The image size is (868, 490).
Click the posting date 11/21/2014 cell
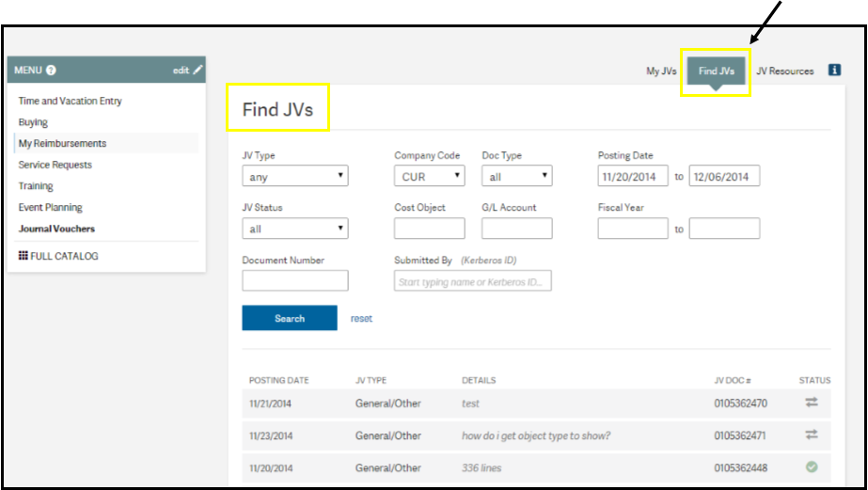click(x=270, y=403)
